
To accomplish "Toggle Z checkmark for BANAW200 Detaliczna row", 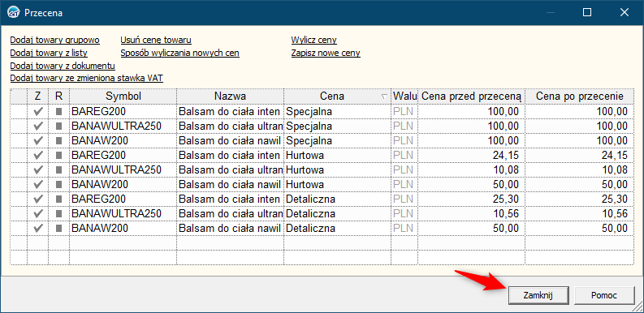I will pos(38,229).
